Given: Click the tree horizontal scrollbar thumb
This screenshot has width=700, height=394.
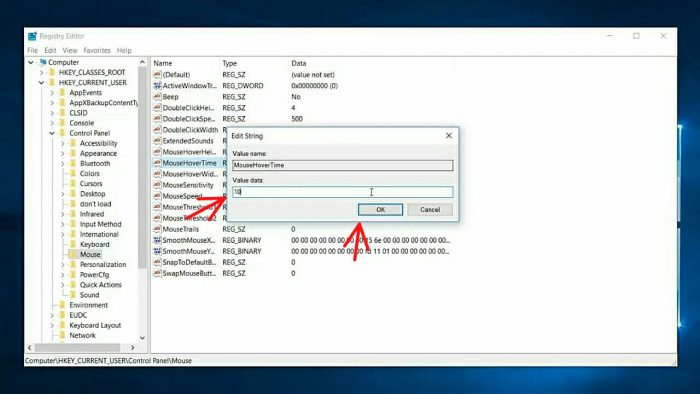Looking at the screenshot, I should point(77,347).
